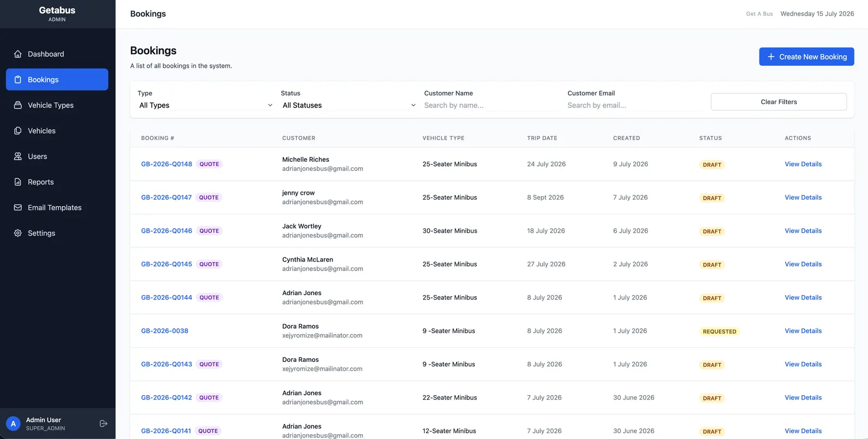The height and width of the screenshot is (439, 868).
Task: Click QUOTE tag beside GB-2026-Q0146
Action: (x=209, y=231)
